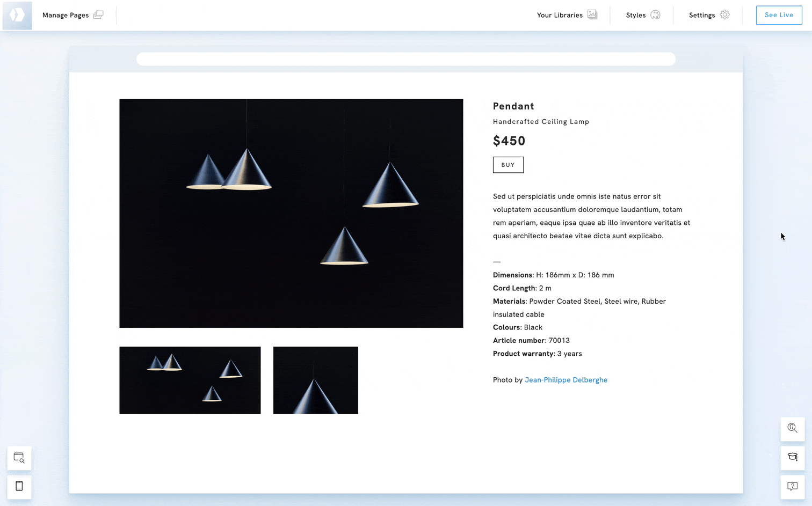Select the Handcrafted Ceiling Lamp subtitle
This screenshot has width=812, height=506.
(541, 122)
